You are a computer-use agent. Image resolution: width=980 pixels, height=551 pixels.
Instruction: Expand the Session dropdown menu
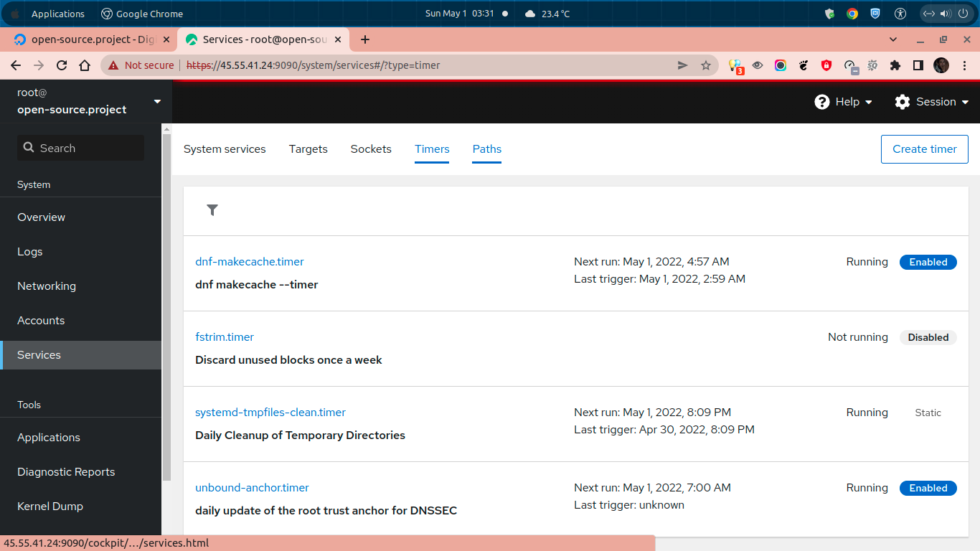click(x=932, y=102)
